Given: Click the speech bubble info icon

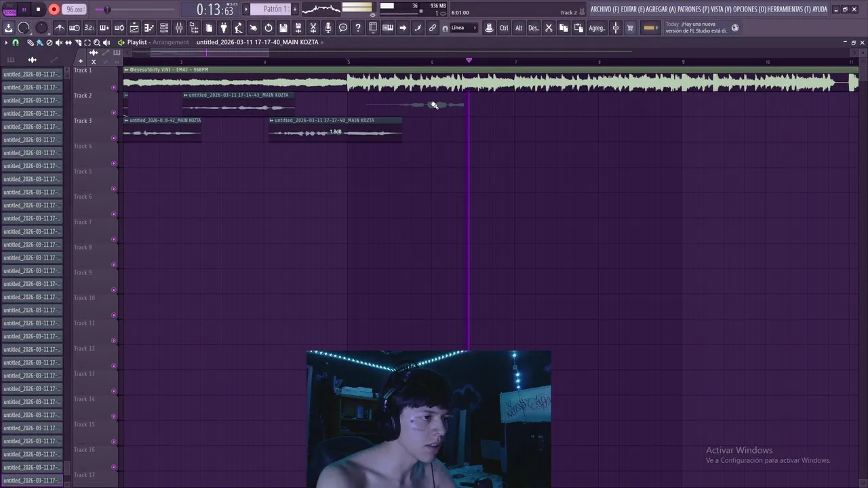Looking at the screenshot, I should point(343,28).
